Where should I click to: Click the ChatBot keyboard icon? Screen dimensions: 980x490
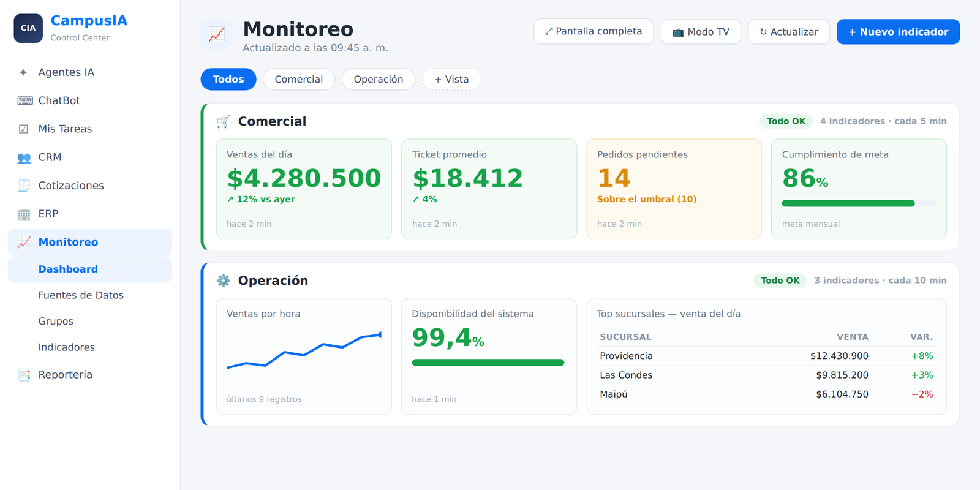click(24, 100)
